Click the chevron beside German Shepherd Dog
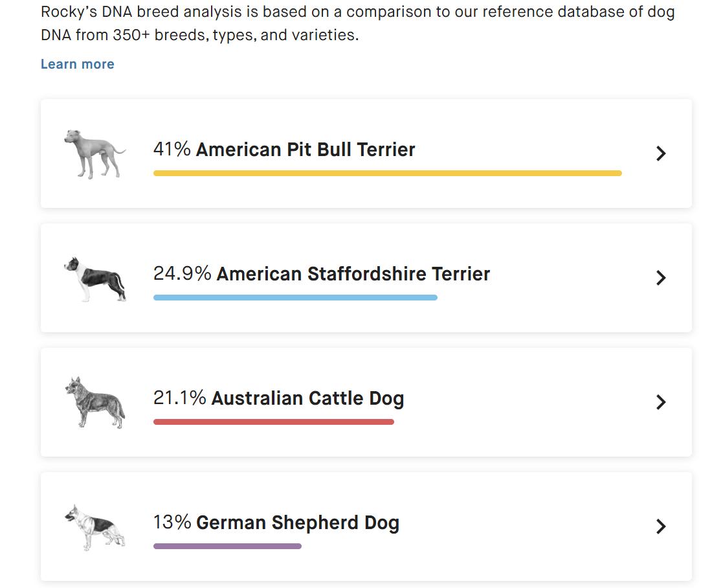Image resolution: width=701 pixels, height=588 pixels. 661,526
